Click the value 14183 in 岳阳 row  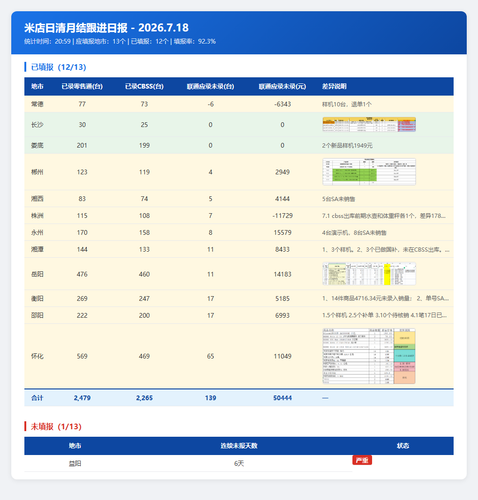point(282,274)
